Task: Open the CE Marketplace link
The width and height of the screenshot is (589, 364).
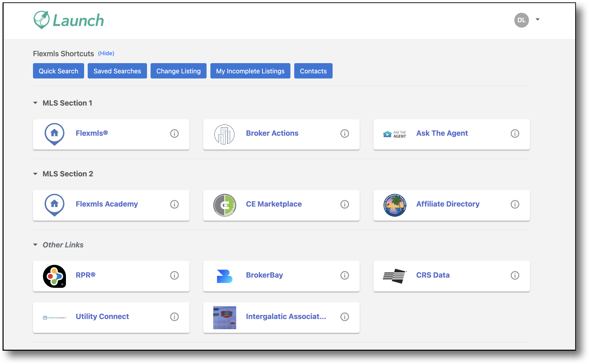Action: coord(274,204)
